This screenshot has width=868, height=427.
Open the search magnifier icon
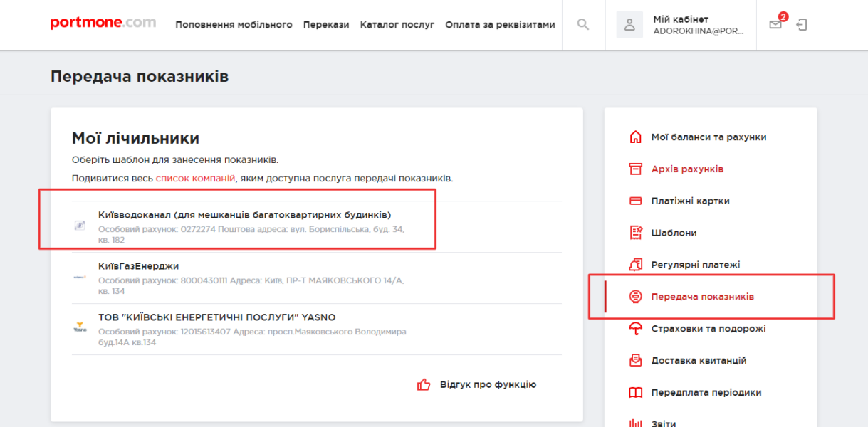point(583,25)
